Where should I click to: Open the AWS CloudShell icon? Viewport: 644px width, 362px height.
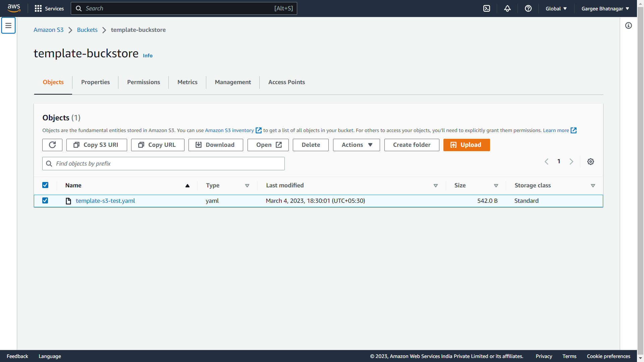[x=487, y=8]
